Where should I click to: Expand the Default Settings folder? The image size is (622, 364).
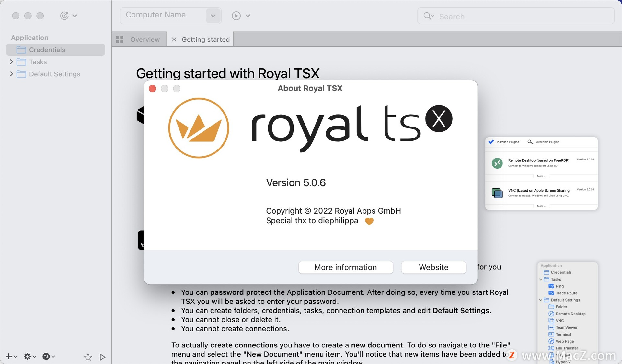[12, 74]
